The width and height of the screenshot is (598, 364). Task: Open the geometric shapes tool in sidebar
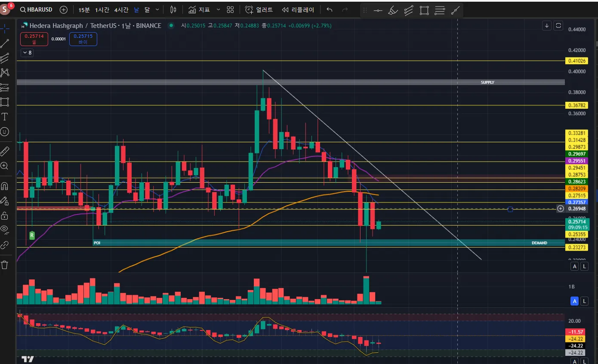click(x=5, y=102)
